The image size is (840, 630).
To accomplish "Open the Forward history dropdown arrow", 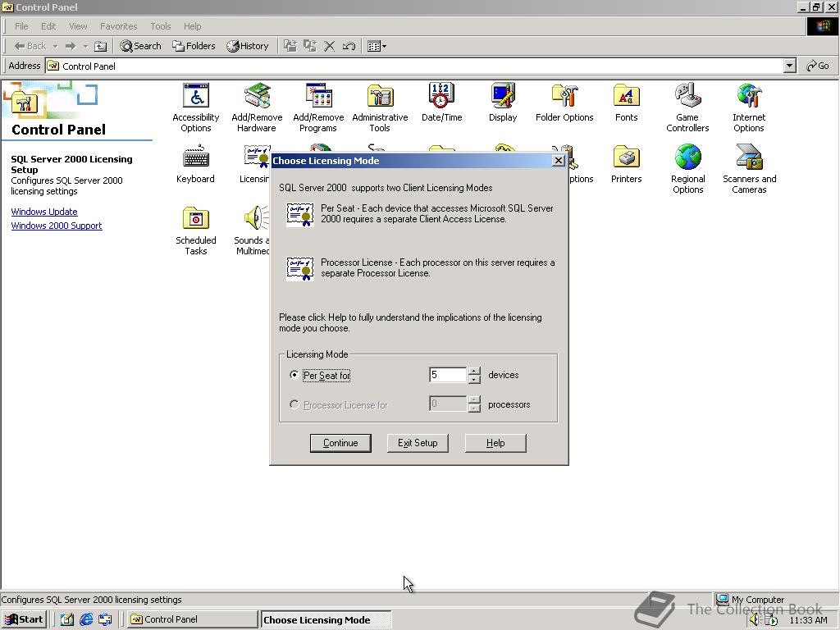I will click(85, 46).
